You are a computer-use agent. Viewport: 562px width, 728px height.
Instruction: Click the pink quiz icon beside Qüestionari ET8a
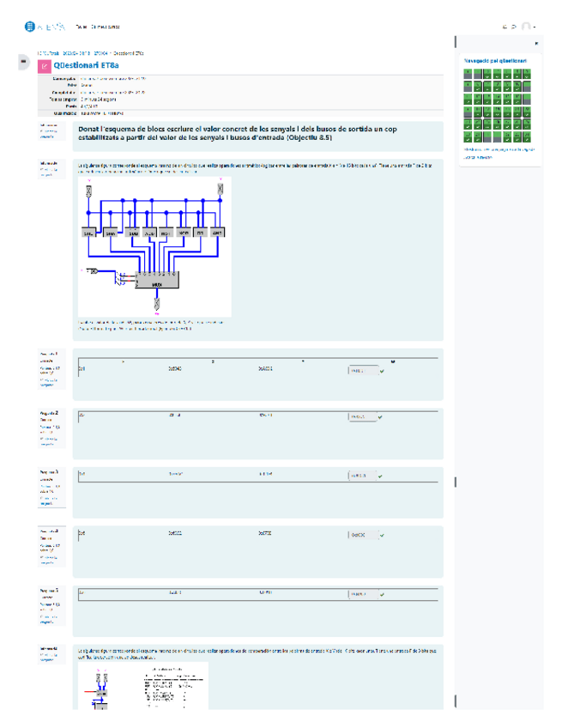point(44,65)
